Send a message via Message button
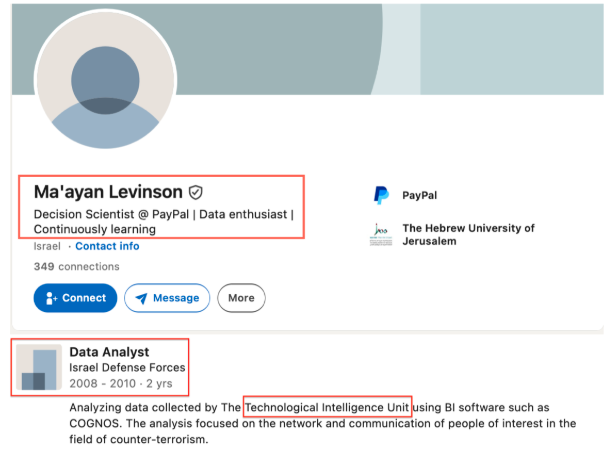The width and height of the screenshot is (606, 471). [167, 298]
